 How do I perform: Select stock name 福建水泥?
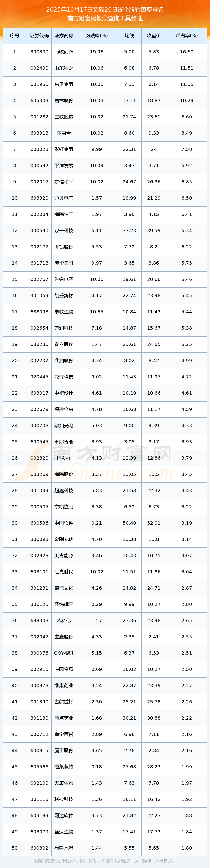point(64,848)
